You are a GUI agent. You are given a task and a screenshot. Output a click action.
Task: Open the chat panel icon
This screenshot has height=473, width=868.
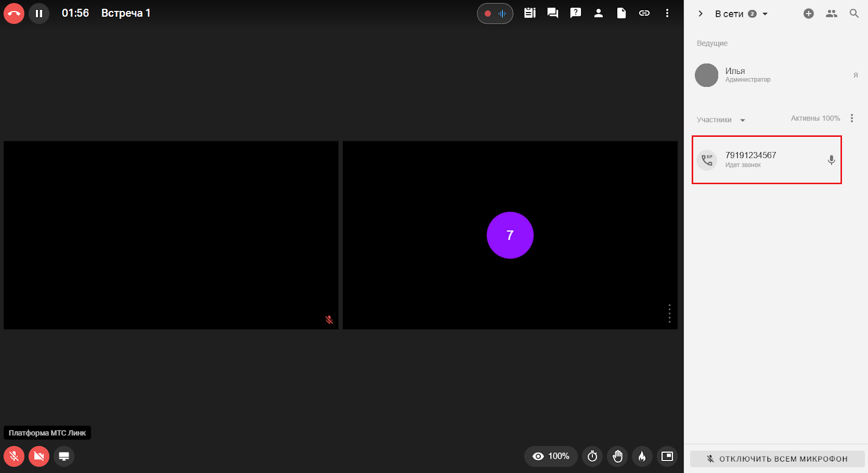pyautogui.click(x=553, y=13)
